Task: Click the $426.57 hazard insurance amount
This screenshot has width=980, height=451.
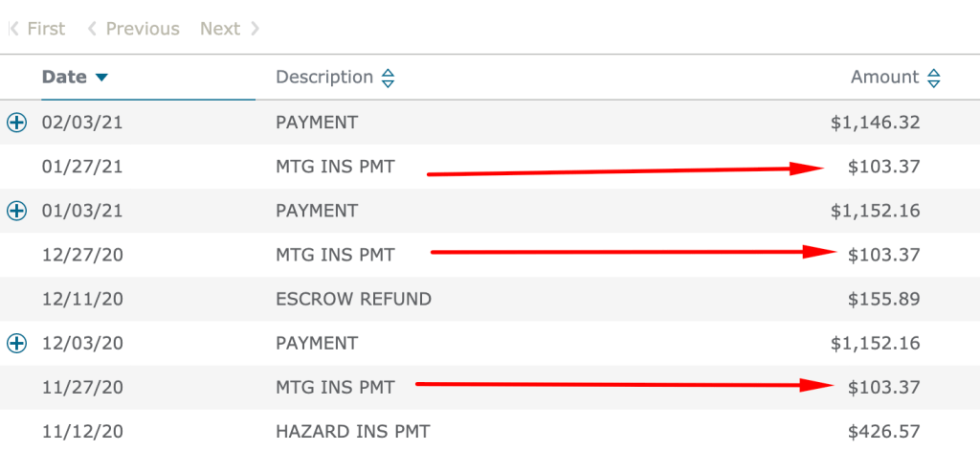Action: 883,431
